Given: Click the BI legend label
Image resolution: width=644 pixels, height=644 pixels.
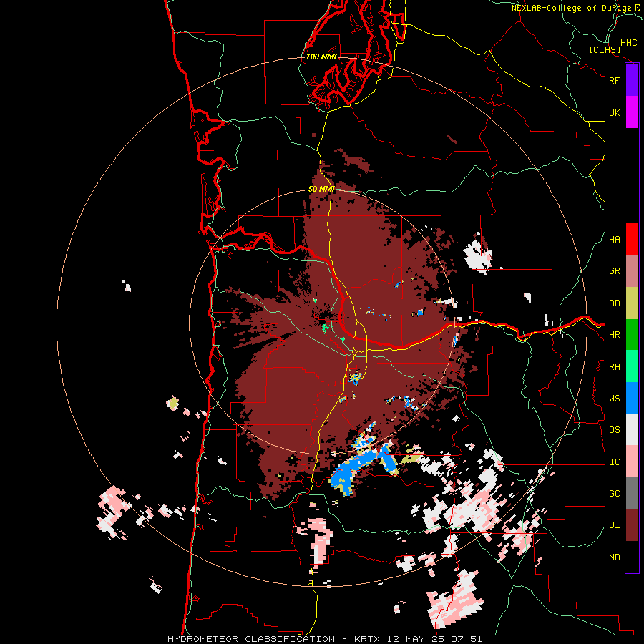Looking at the screenshot, I should (614, 525).
